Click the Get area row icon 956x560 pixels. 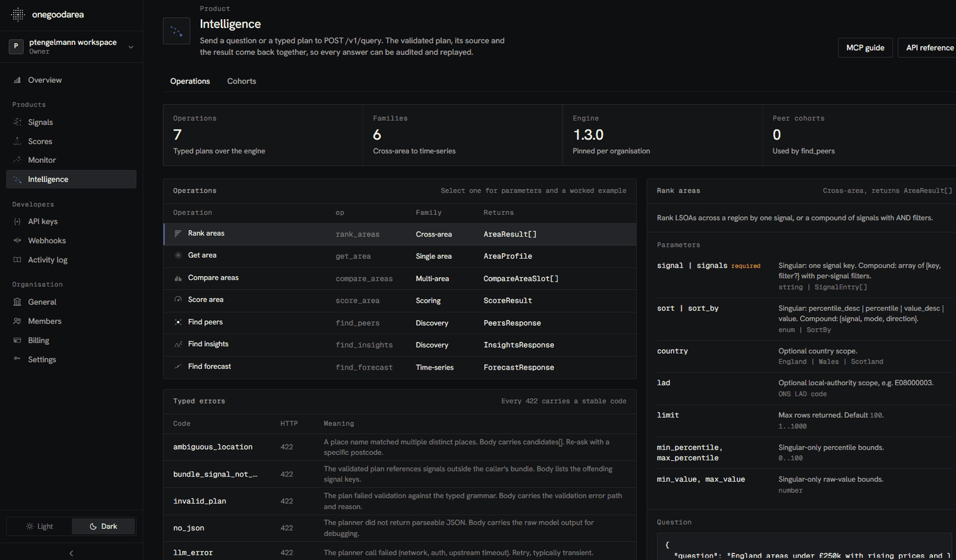click(178, 256)
